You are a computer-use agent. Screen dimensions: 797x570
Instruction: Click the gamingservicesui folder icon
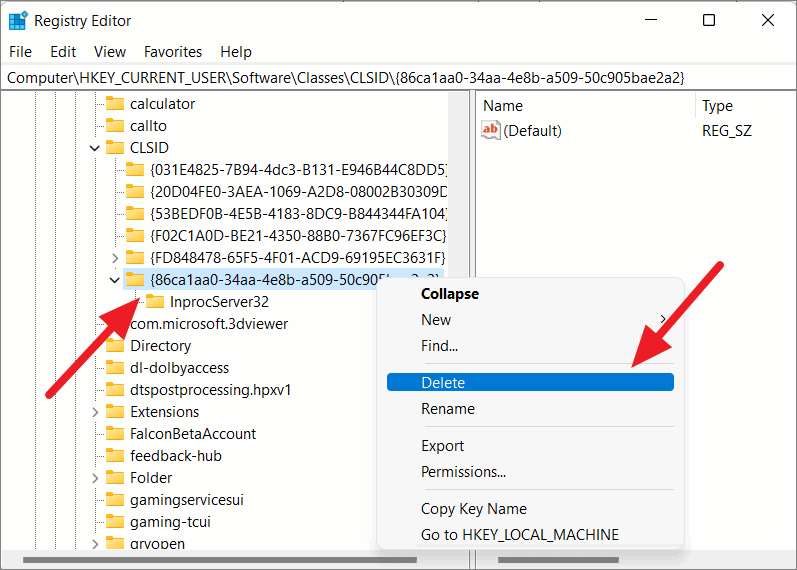(115, 500)
